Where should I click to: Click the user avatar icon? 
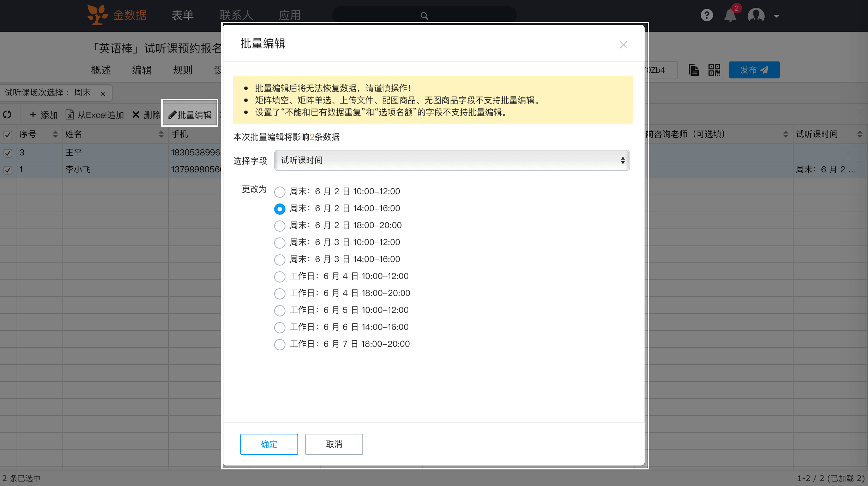point(756,15)
